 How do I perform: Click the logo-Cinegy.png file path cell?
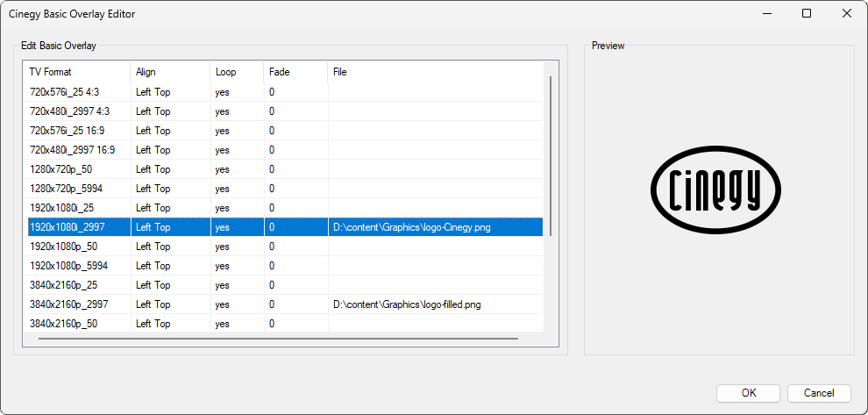[x=409, y=227]
